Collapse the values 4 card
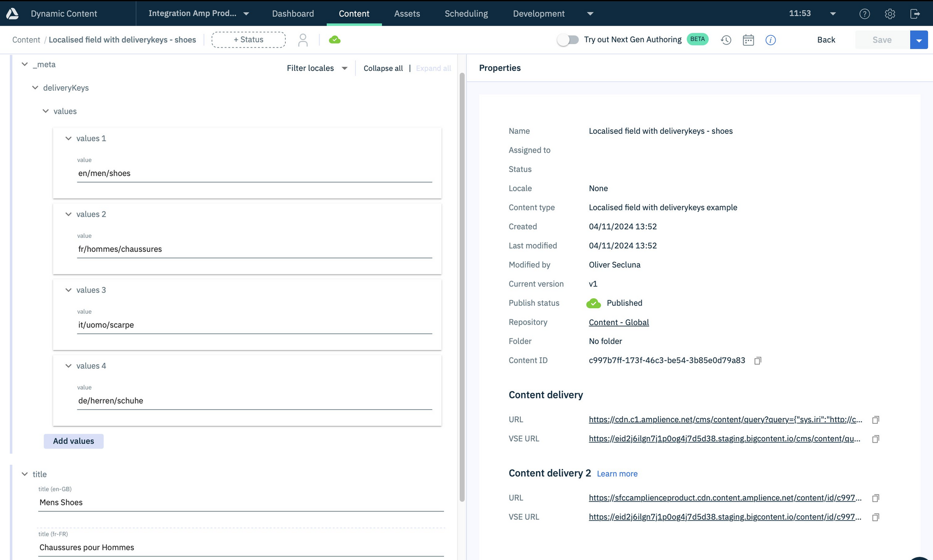The width and height of the screenshot is (933, 560). (x=68, y=366)
